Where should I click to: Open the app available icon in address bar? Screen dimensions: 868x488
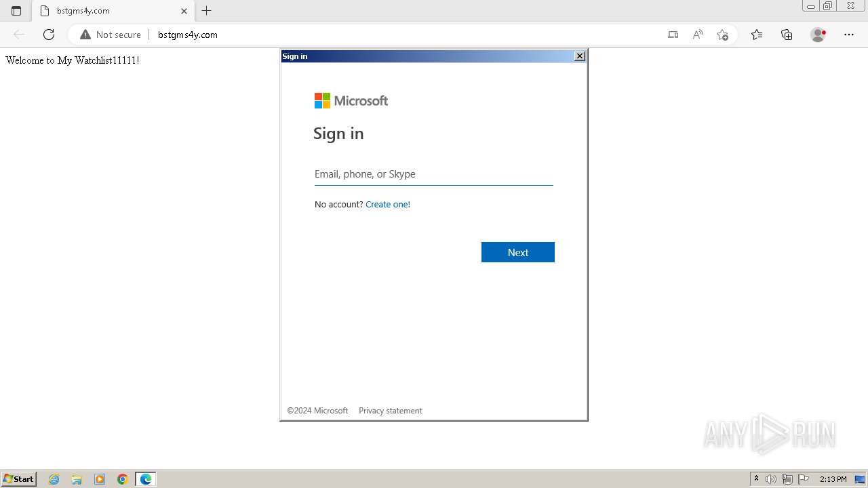673,35
